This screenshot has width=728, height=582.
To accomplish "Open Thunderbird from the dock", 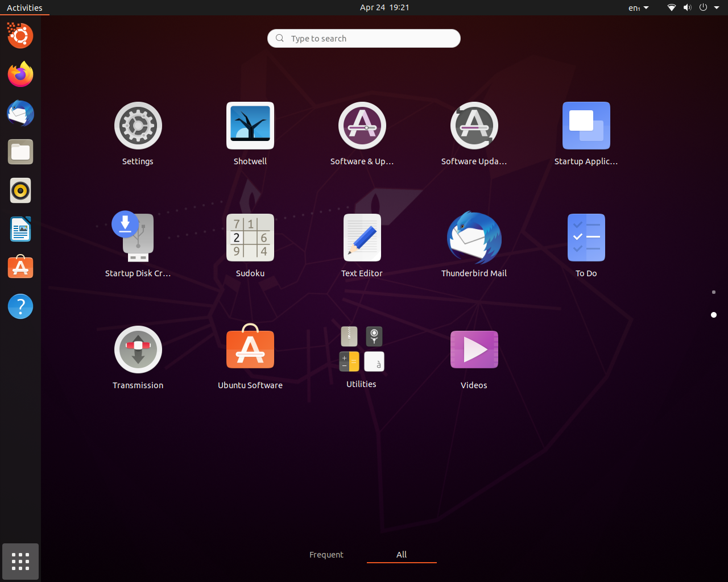I will [x=20, y=113].
